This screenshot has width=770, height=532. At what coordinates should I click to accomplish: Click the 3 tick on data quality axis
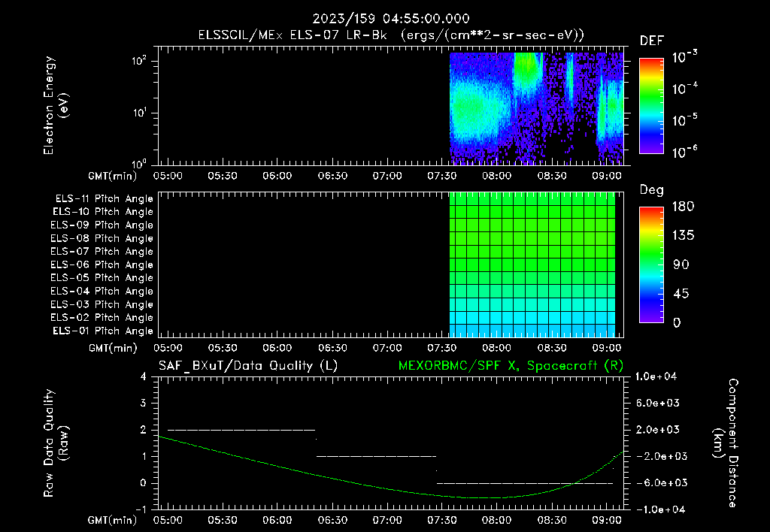click(144, 403)
